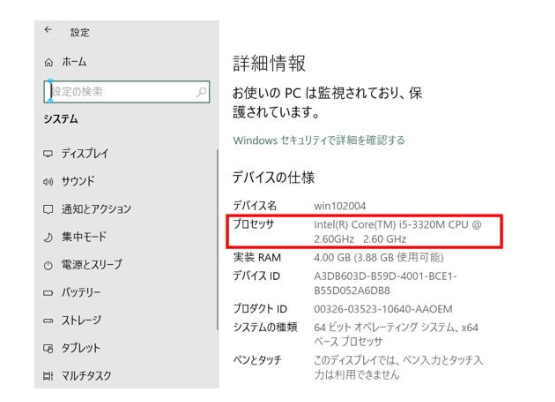Click the プロセッサ label

[253, 224]
